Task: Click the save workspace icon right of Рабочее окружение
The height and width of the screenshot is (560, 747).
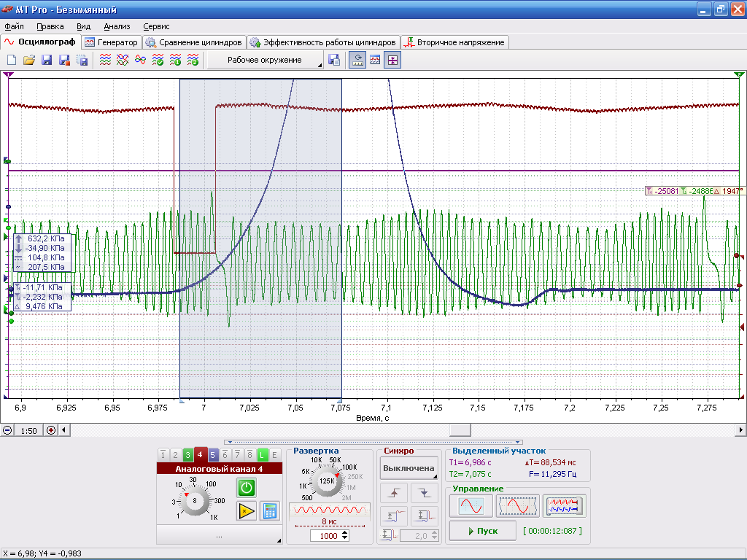Action: click(x=334, y=60)
